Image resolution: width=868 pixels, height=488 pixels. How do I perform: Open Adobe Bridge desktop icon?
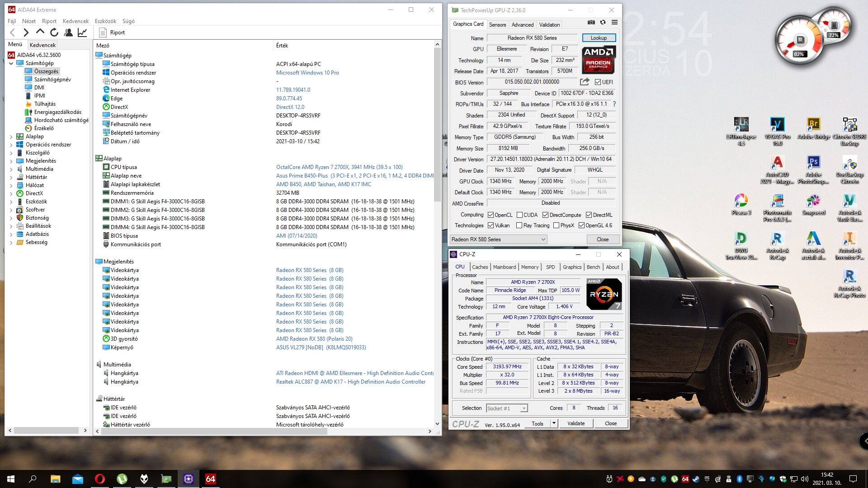(x=813, y=128)
